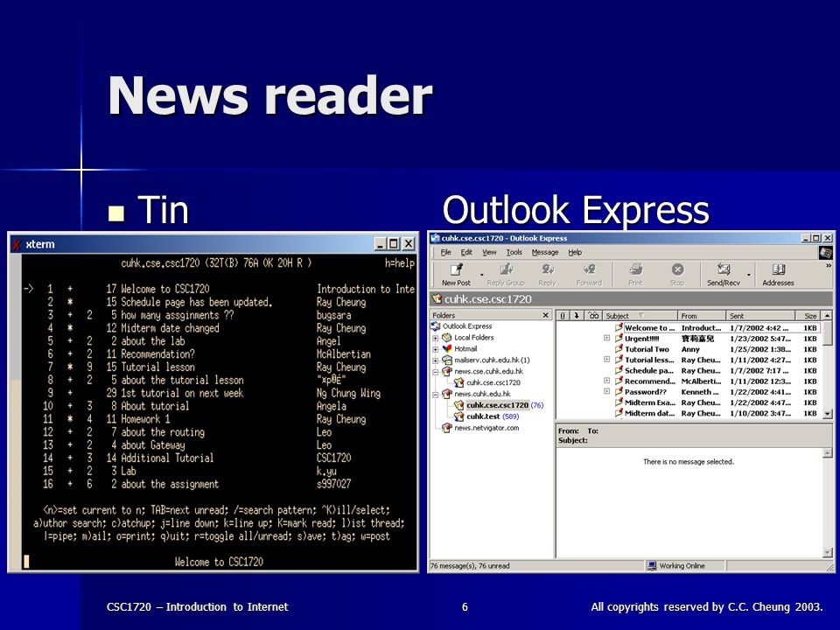Expand the Local Folders tree node

tap(436, 338)
